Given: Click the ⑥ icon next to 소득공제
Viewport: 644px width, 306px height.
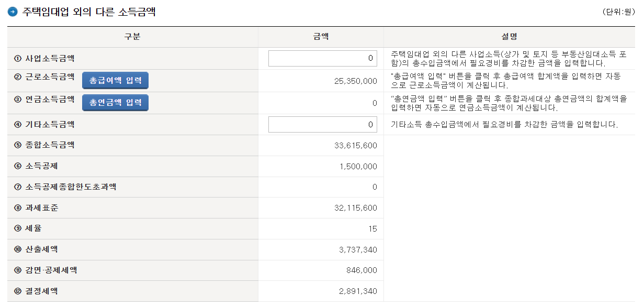Looking at the screenshot, I should (17, 166).
